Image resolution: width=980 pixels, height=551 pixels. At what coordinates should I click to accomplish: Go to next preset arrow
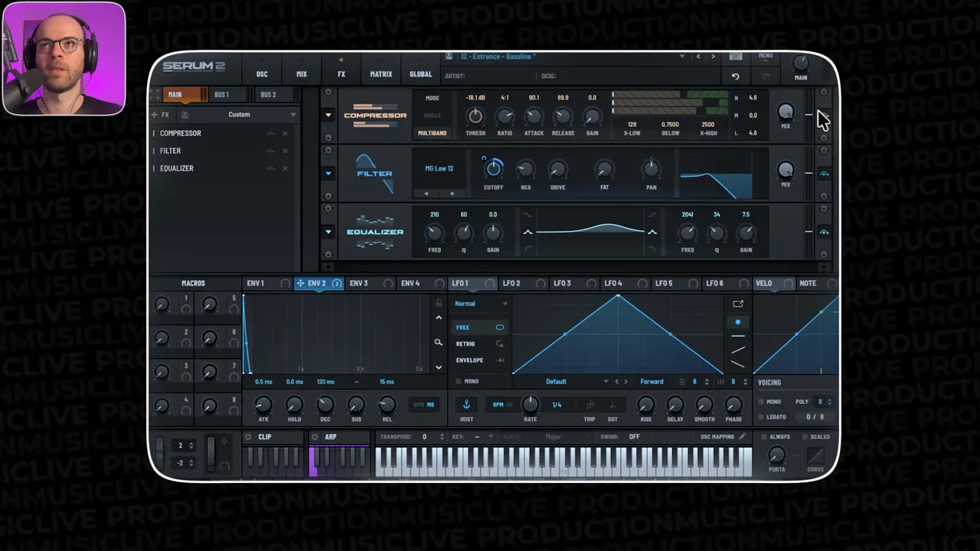click(713, 57)
